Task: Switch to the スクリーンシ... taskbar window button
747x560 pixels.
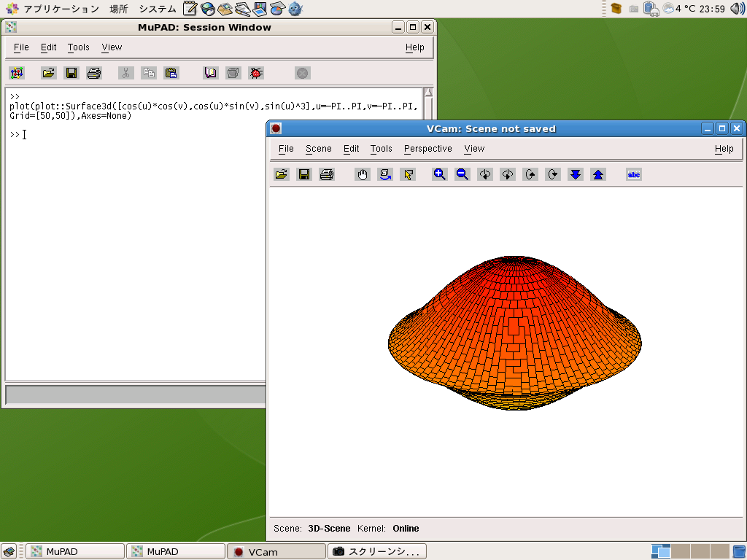Action: coord(377,551)
